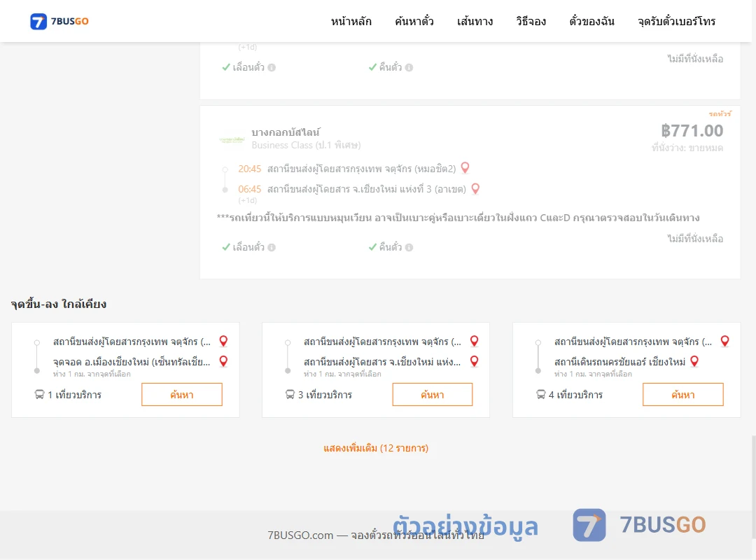This screenshot has height=560, width=756.
Task: Click bus icon beside 4 เที่ยวบริการ
Action: [540, 395]
